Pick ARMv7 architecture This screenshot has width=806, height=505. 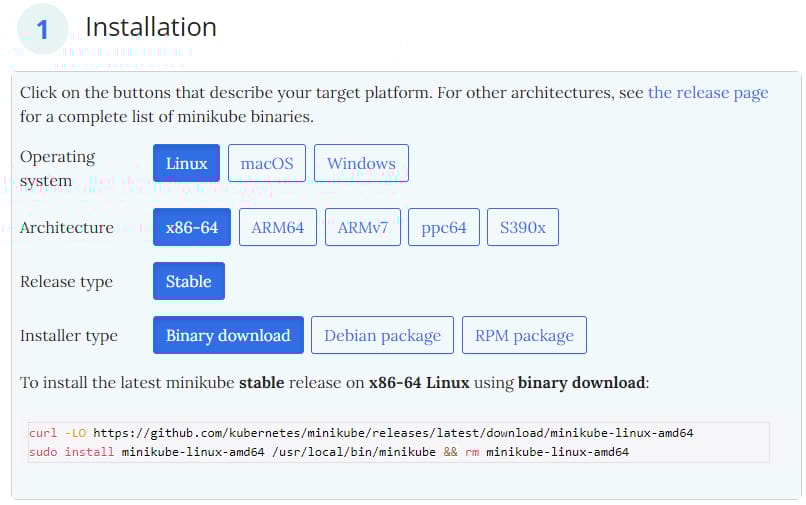pos(363,227)
